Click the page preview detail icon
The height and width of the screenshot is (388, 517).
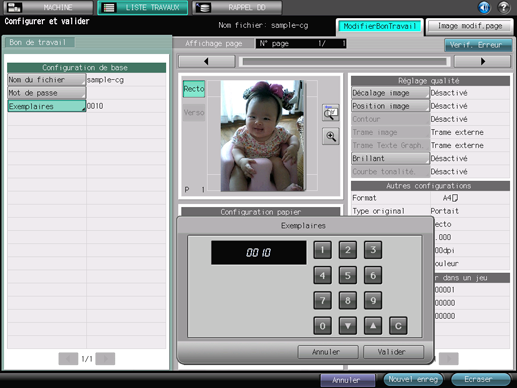(331, 113)
